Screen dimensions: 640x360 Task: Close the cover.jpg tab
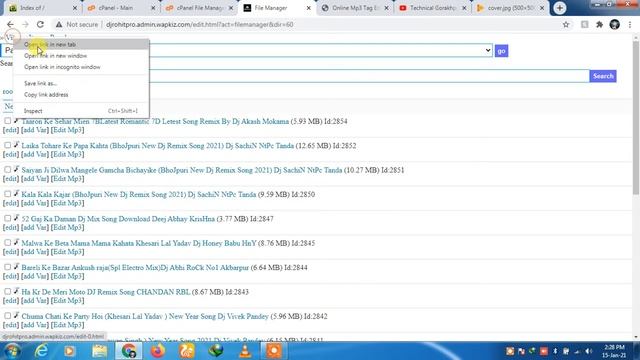[542, 8]
